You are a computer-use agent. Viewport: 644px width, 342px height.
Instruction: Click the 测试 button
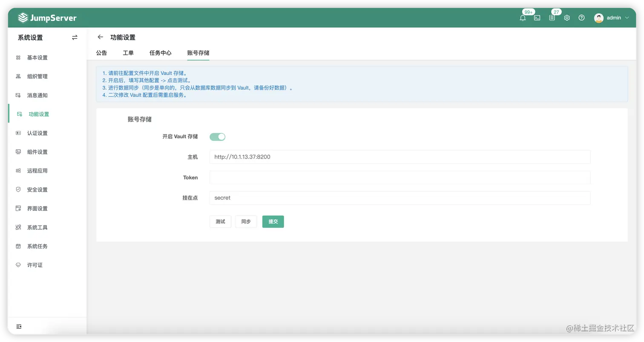click(220, 222)
